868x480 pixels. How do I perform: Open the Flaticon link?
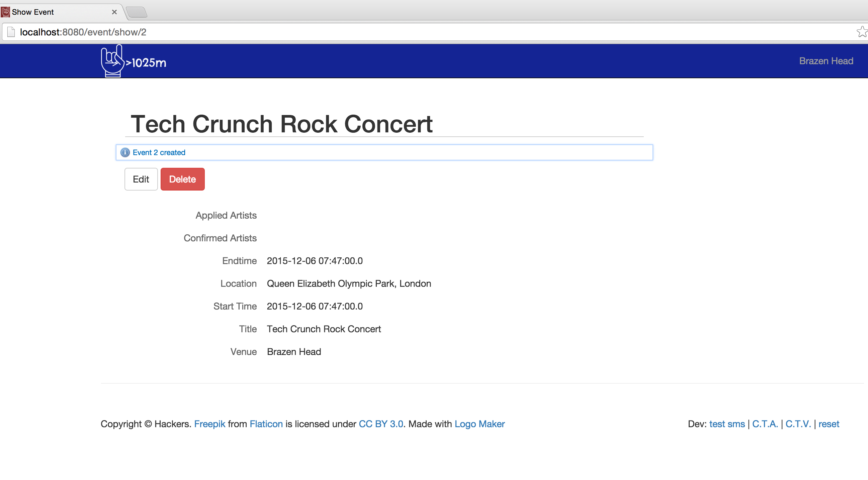point(266,424)
